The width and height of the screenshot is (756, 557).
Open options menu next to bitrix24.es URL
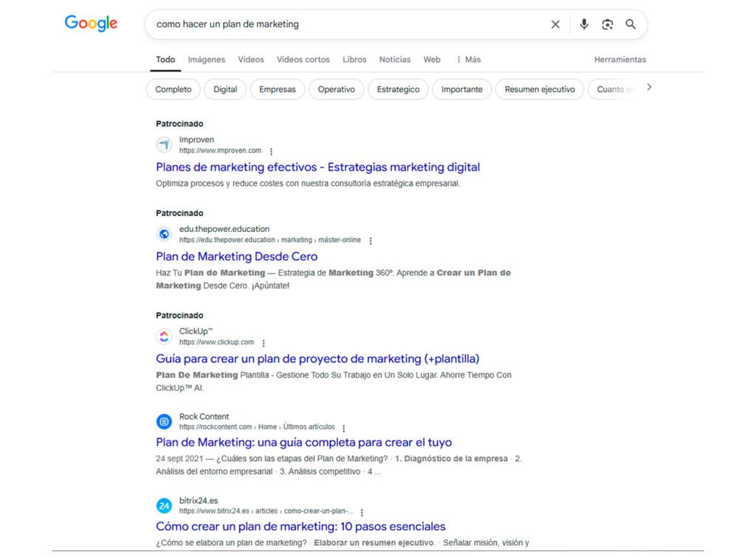(x=362, y=512)
